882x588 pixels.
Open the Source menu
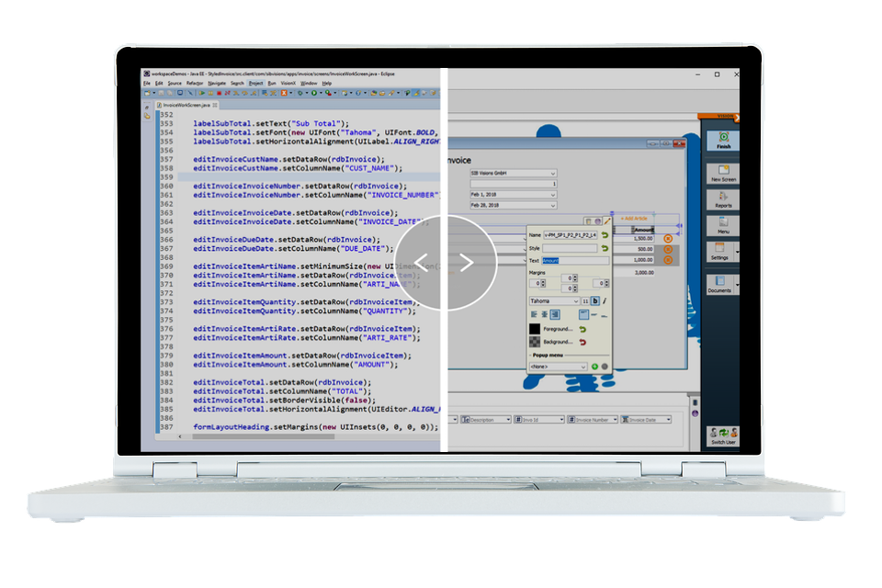175,84
